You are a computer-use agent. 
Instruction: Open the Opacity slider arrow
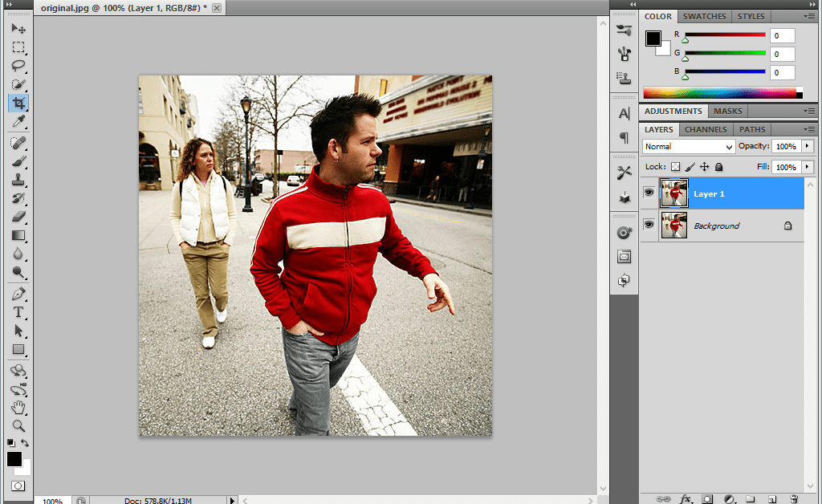[x=808, y=146]
